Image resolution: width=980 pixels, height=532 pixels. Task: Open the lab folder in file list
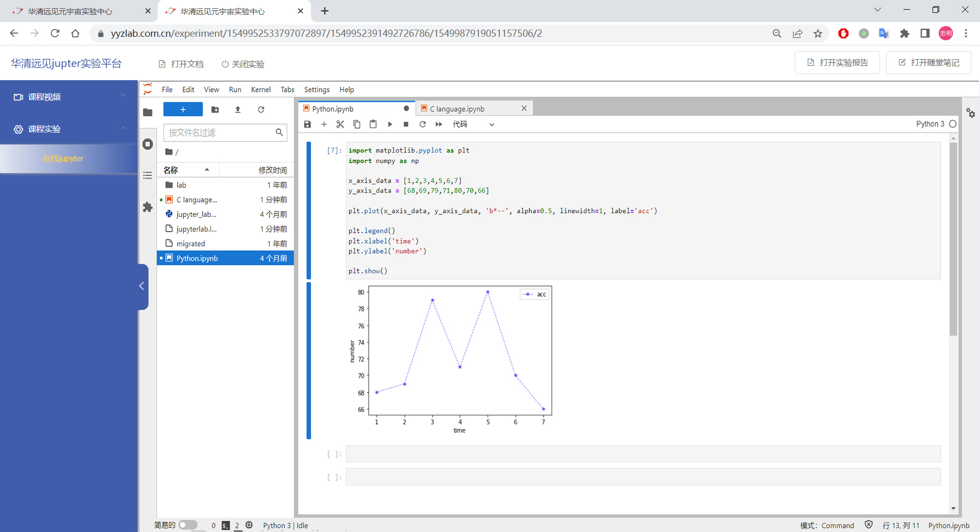(181, 185)
